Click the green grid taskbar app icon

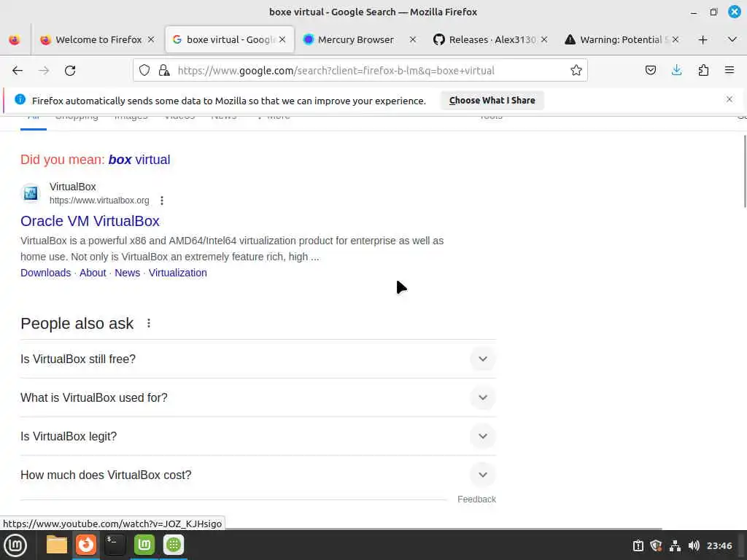(174, 545)
